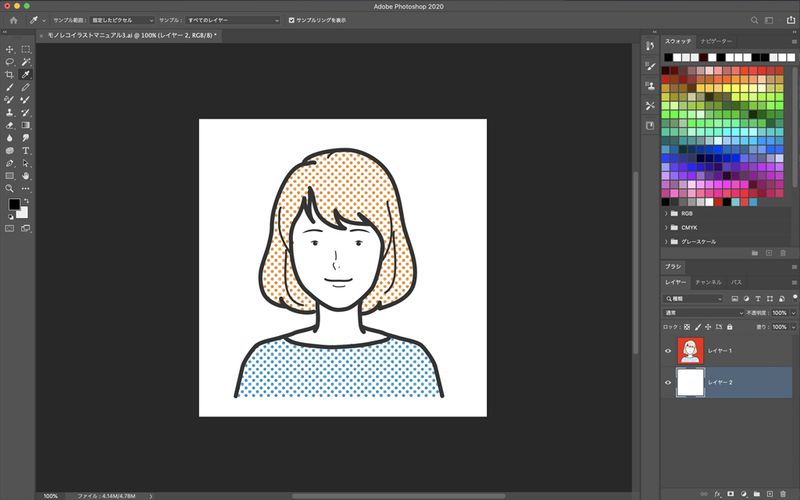Click the Gradient tool
Screen dimensions: 800x500
[x=26, y=125]
